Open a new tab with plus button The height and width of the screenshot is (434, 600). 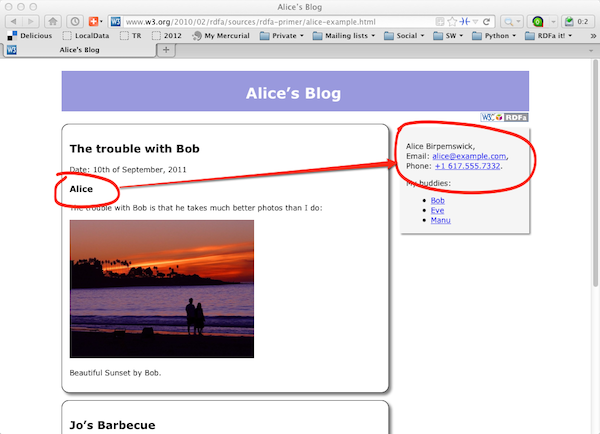pyautogui.click(x=167, y=49)
